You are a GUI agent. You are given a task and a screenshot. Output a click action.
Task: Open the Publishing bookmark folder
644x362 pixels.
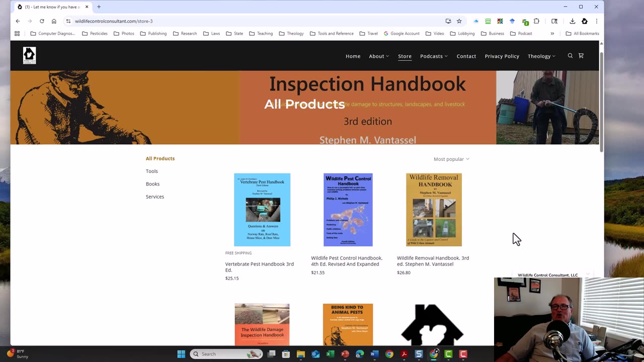point(153,34)
